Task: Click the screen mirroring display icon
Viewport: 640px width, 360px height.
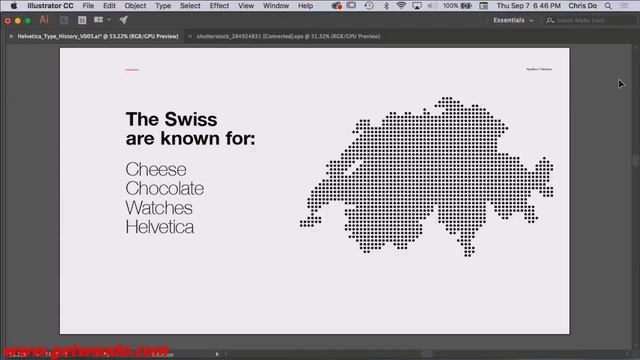Action: (x=351, y=6)
